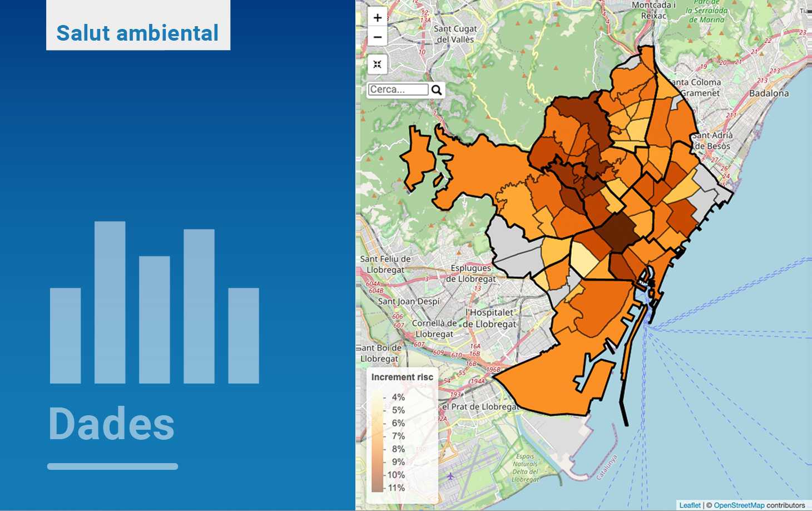Click the l'Hospitalet de Llobregat map label
The image size is (812, 511).
(x=491, y=318)
